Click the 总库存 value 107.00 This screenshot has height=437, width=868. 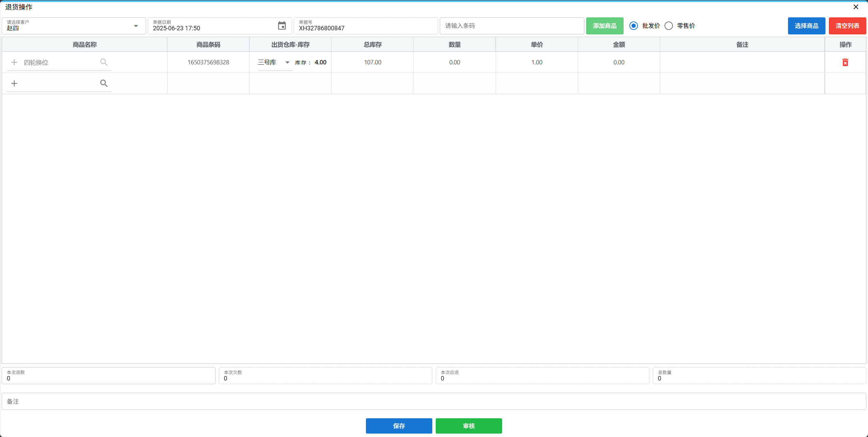[x=373, y=62]
